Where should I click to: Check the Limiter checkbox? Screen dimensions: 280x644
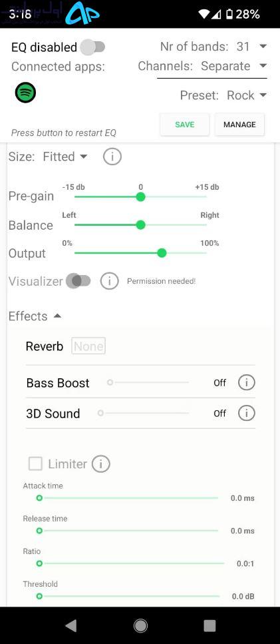point(35,464)
